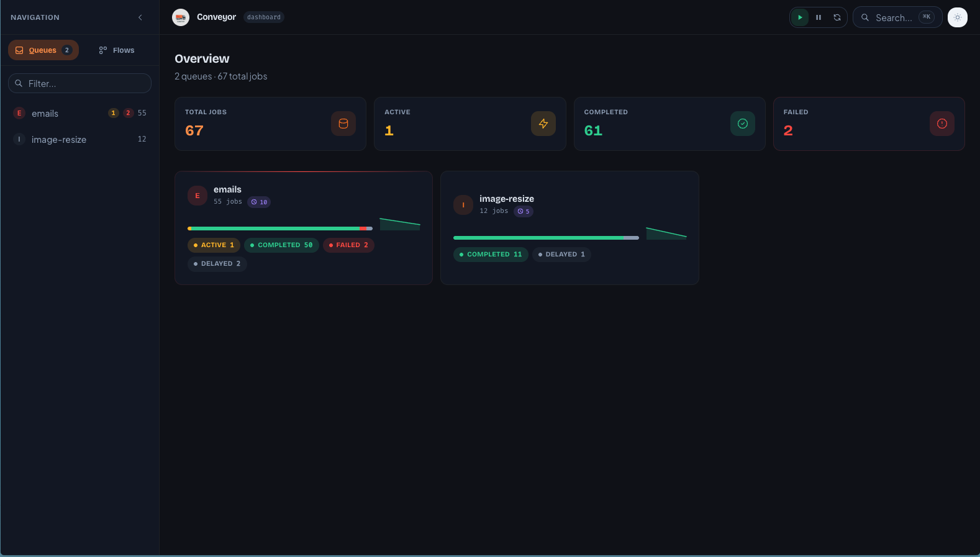Open the emails queue in sidebar
The height and width of the screenshot is (557, 980).
45,114
